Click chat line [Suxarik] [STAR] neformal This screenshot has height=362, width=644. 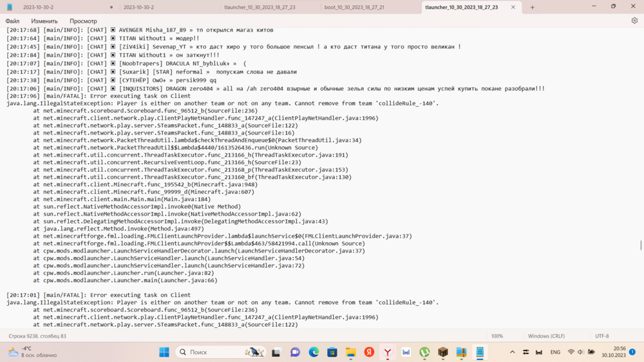coord(151,72)
